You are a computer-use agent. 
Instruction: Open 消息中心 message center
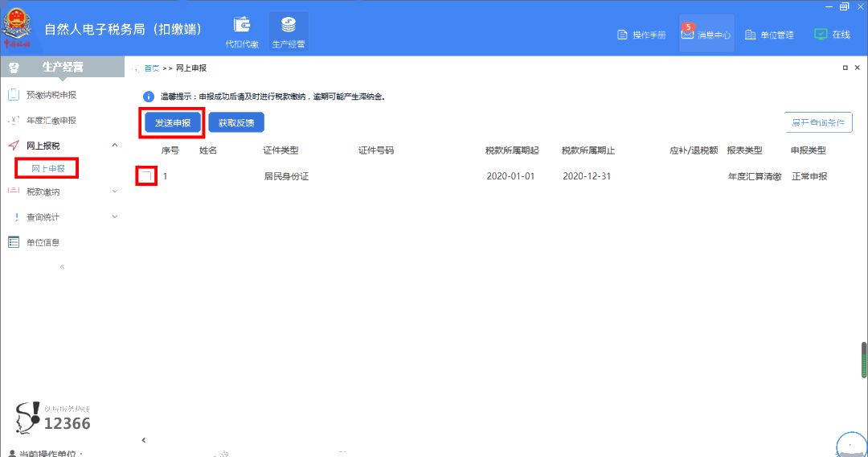click(706, 35)
